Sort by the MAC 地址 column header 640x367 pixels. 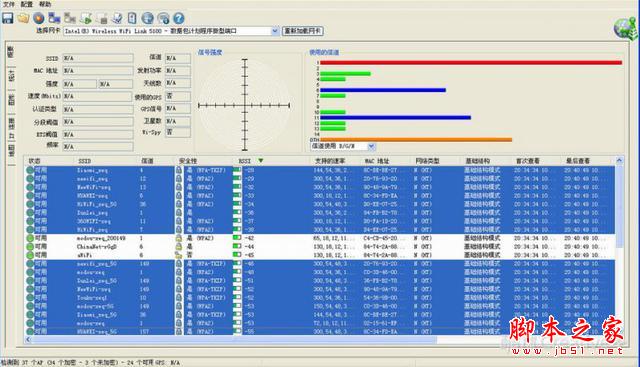click(377, 161)
